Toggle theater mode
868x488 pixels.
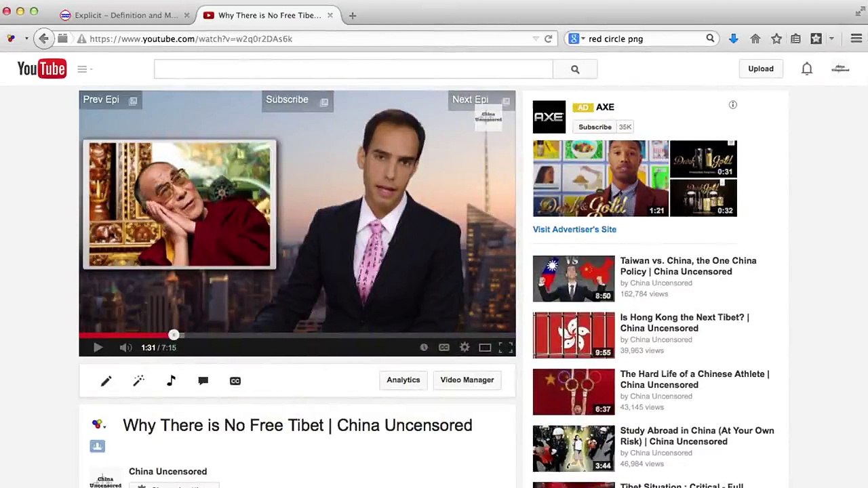click(x=485, y=348)
